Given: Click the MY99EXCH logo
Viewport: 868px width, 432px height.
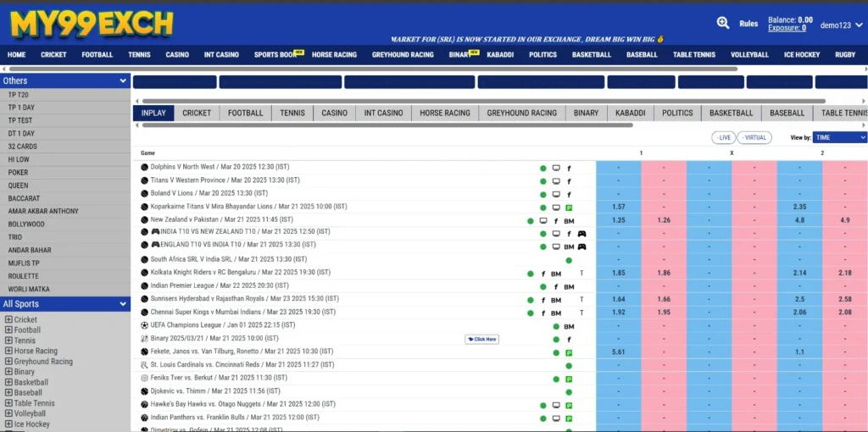Looking at the screenshot, I should pyautogui.click(x=92, y=25).
